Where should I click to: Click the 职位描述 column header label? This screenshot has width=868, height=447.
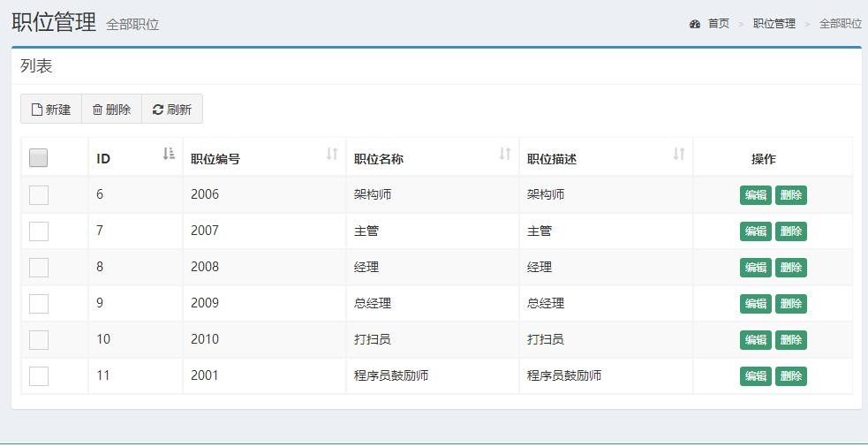552,159
